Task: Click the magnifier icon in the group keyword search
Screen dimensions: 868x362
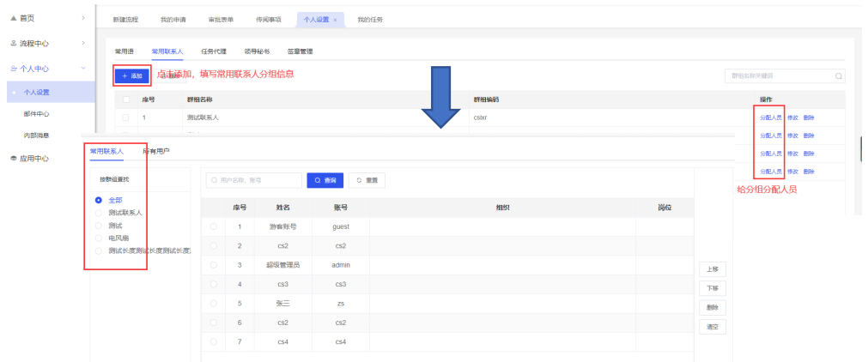Action: tap(838, 76)
